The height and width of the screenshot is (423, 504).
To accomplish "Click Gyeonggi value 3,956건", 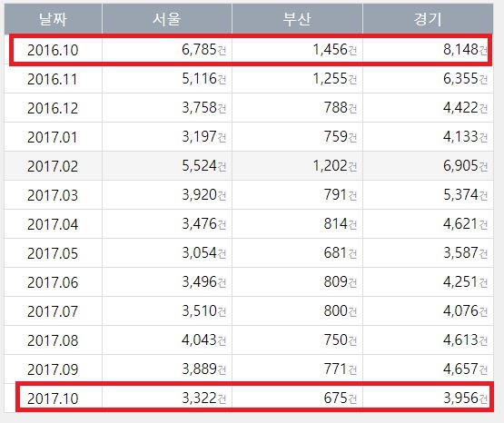I will (465, 398).
